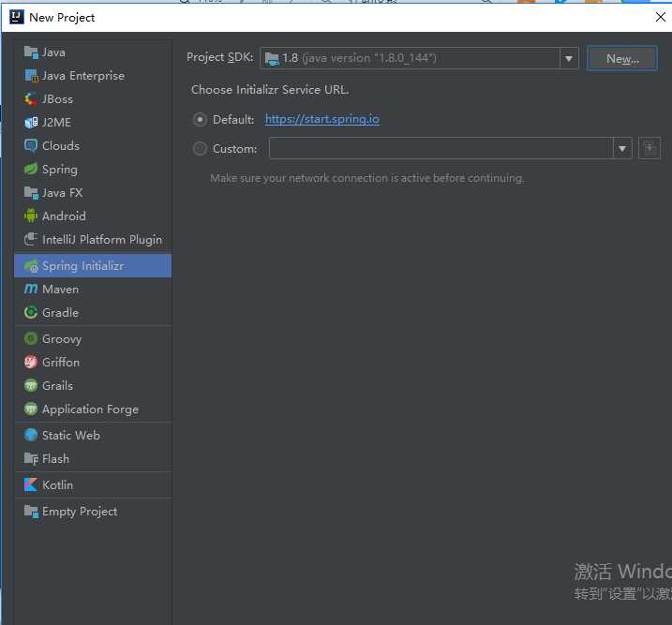Screen dimensions: 672x625
Task: Click the Flash folder icon
Action: [31, 459]
